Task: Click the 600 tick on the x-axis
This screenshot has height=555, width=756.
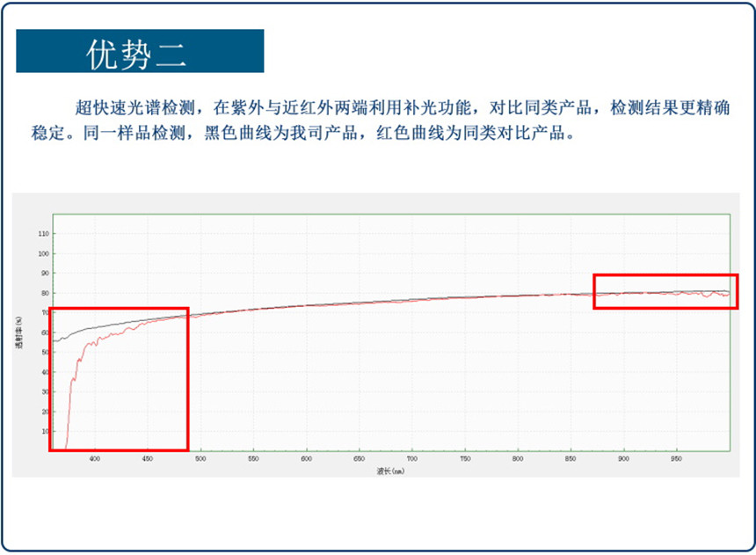Action: [306, 459]
